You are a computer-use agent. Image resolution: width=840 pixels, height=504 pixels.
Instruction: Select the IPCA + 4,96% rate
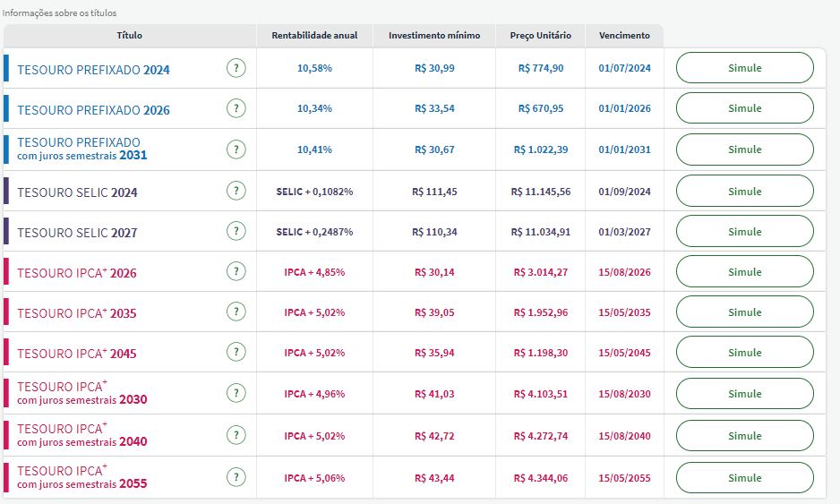314,394
